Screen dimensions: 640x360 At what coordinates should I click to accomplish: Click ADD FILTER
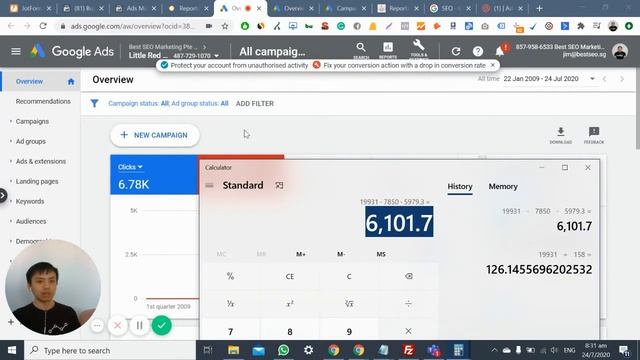(x=255, y=104)
